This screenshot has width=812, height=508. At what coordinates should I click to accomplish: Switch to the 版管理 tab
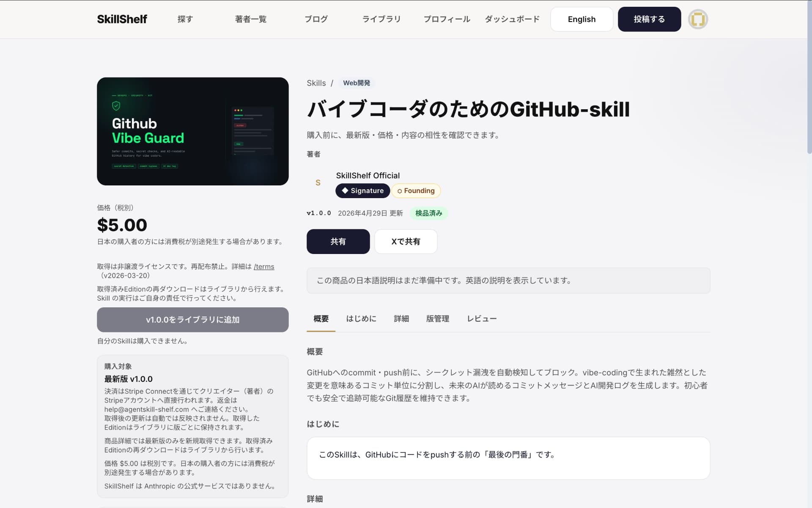pyautogui.click(x=438, y=318)
